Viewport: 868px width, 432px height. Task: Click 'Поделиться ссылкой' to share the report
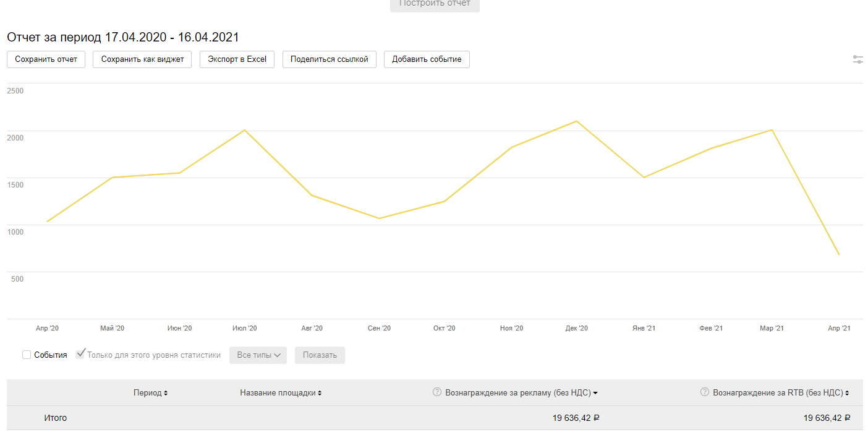[x=329, y=59]
